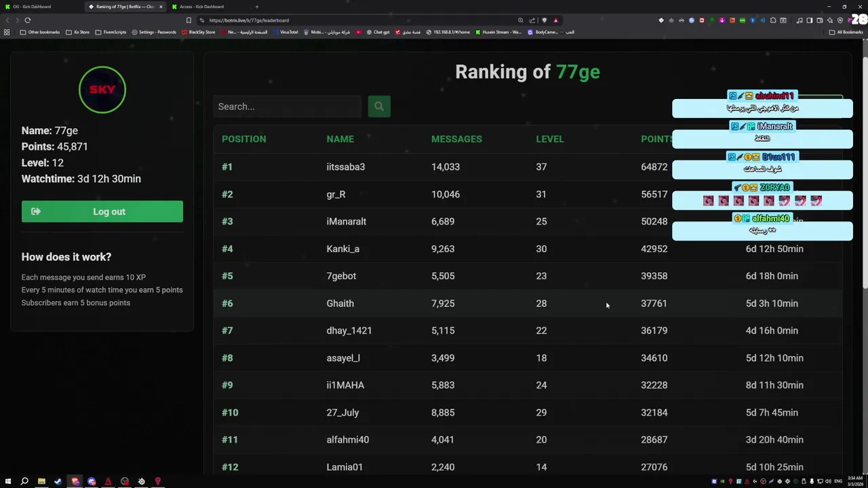Click the share icon in address bar

tap(532, 20)
